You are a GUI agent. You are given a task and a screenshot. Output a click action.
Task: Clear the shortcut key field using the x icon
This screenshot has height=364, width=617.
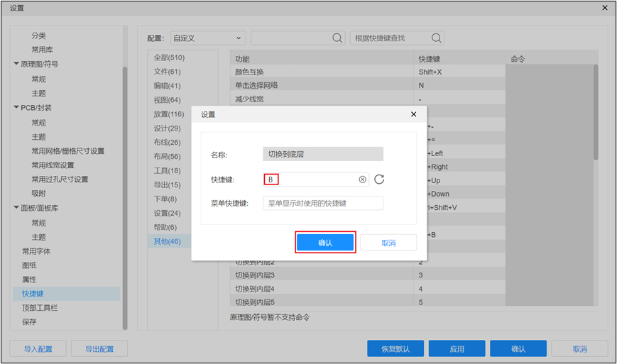point(362,180)
